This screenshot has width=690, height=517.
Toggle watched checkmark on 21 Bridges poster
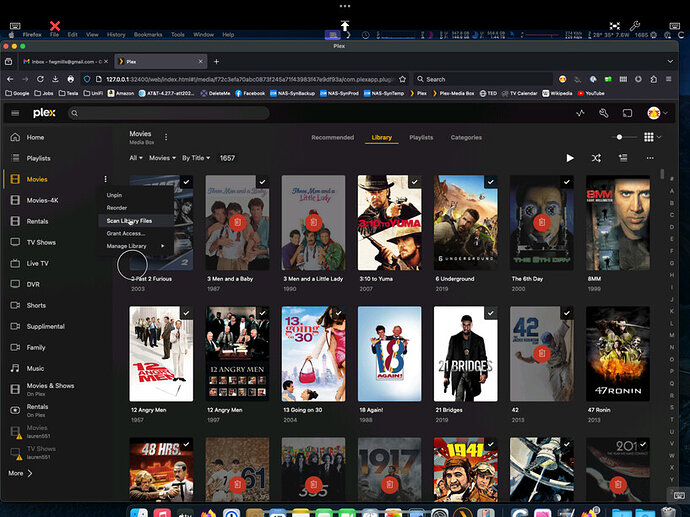click(491, 313)
